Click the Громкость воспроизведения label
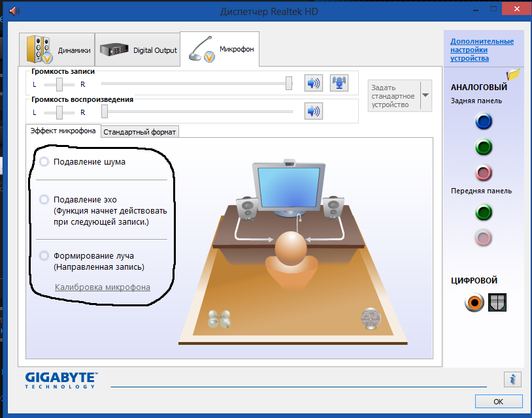The image size is (532, 418). [82, 99]
